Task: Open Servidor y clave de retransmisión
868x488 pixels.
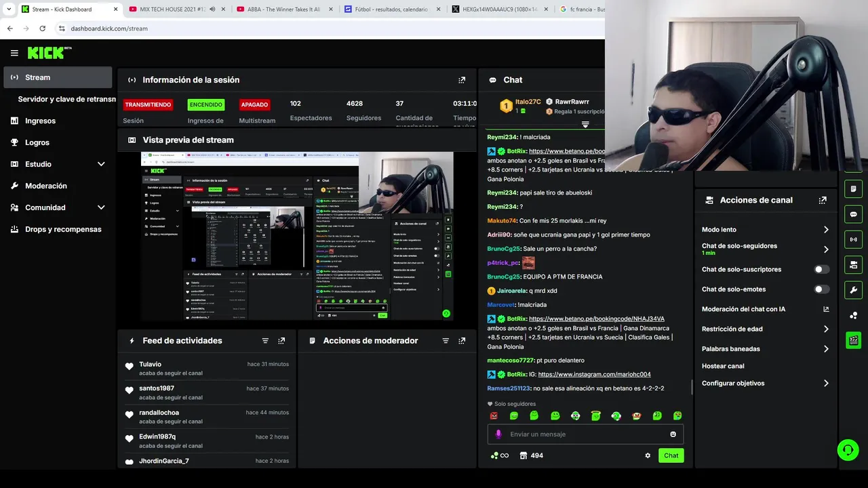Action: click(66, 99)
